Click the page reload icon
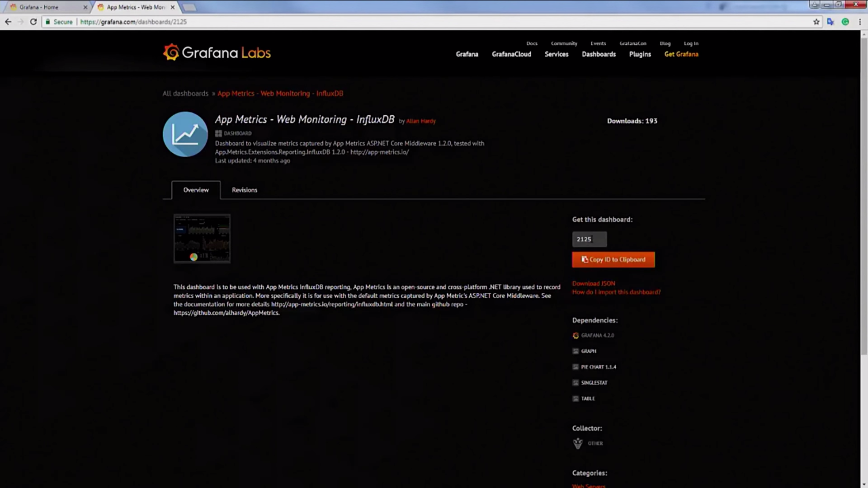The width and height of the screenshot is (868, 488). tap(33, 21)
